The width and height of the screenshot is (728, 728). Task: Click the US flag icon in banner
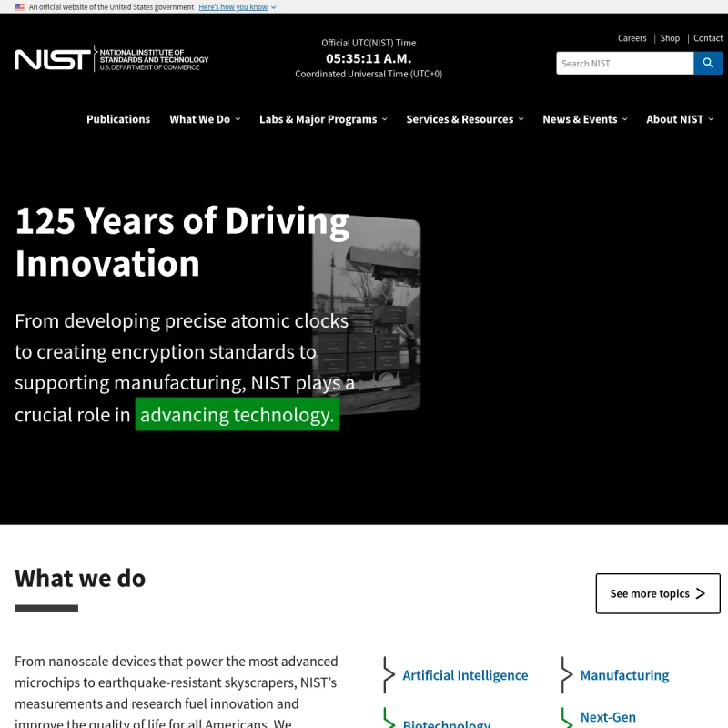point(19,7)
